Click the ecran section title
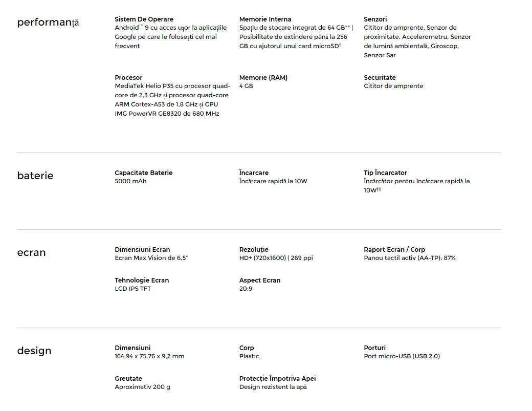 click(x=31, y=252)
